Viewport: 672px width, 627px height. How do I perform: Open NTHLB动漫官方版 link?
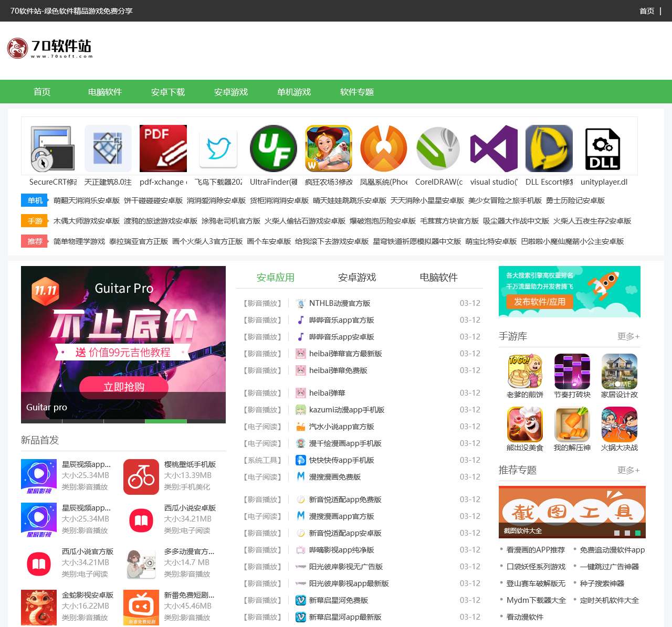tap(340, 303)
